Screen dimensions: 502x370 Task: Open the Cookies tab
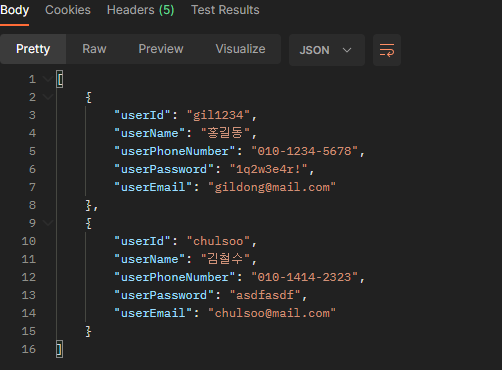point(68,10)
